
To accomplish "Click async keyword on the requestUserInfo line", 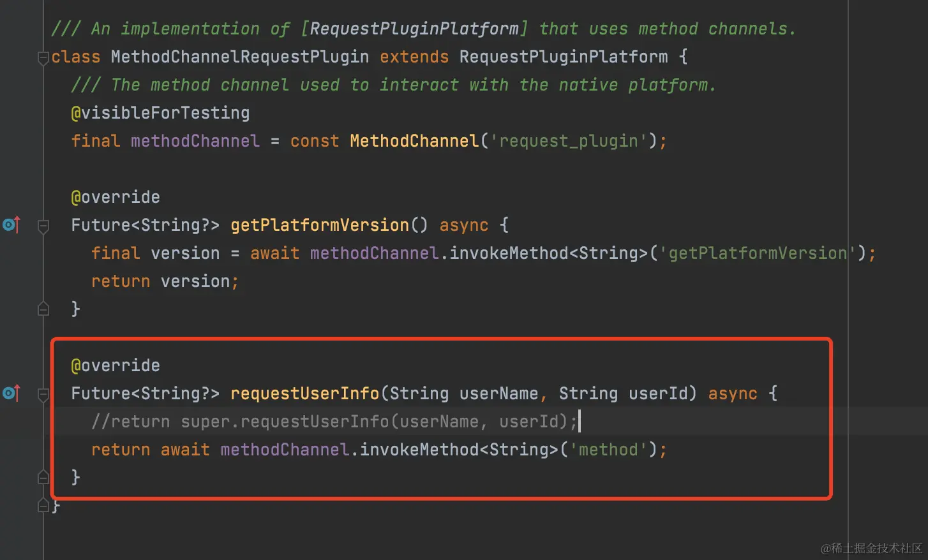I will click(733, 394).
